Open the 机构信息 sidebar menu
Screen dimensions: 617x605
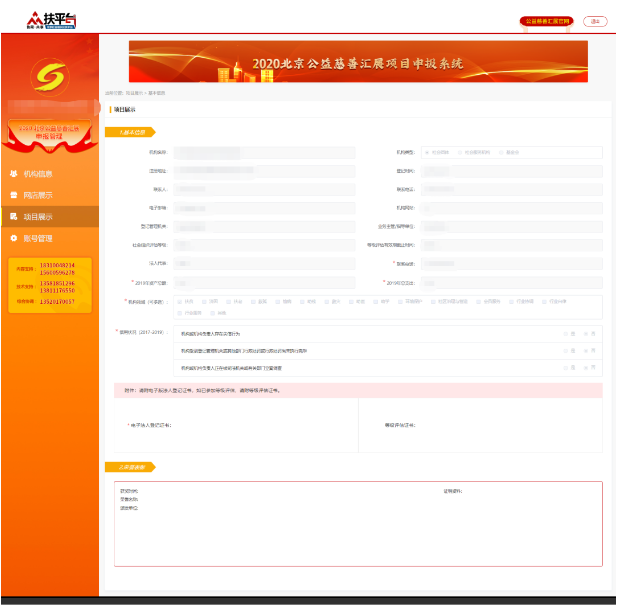50,174
